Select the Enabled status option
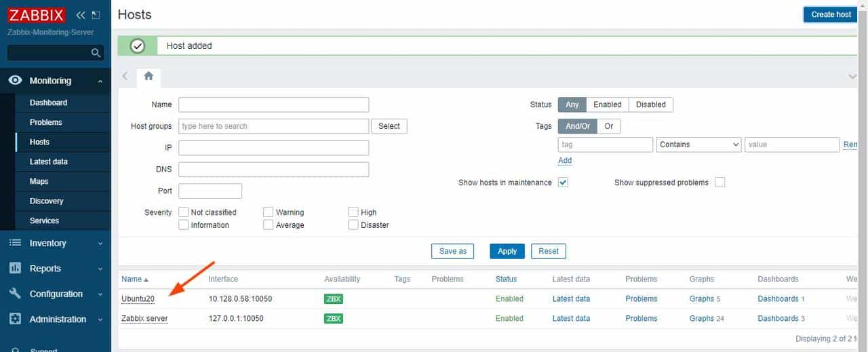 point(608,104)
